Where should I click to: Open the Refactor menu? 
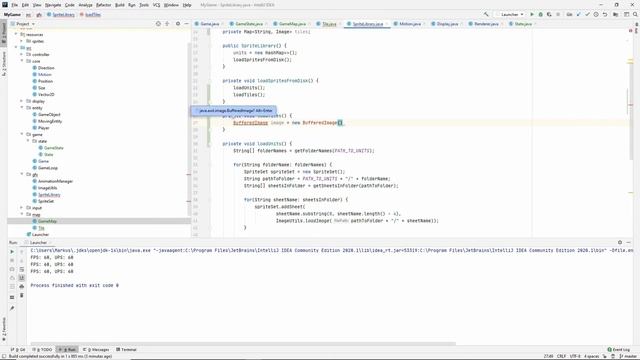pyautogui.click(x=103, y=5)
